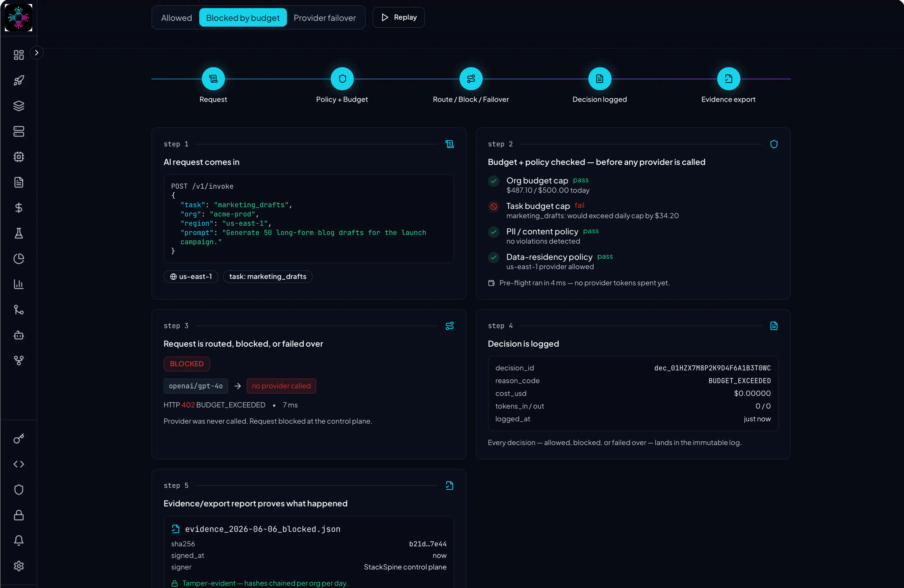Click the HTTP 402 BUDGET_EXCEEDED status line

(215, 405)
